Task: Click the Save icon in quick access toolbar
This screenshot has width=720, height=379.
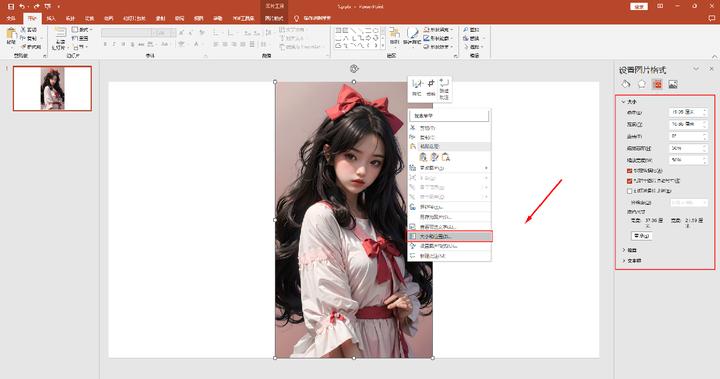Action: click(x=11, y=6)
